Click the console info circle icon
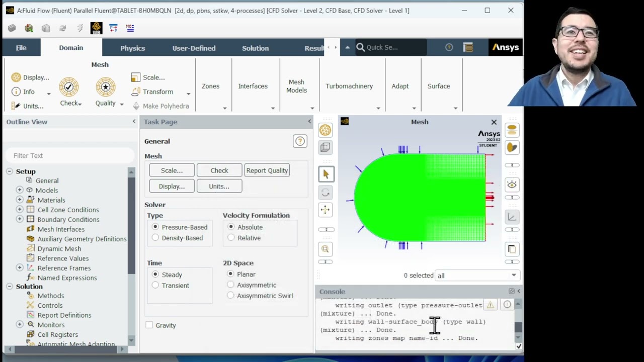Viewport: 644px width, 362px height. coord(507,305)
